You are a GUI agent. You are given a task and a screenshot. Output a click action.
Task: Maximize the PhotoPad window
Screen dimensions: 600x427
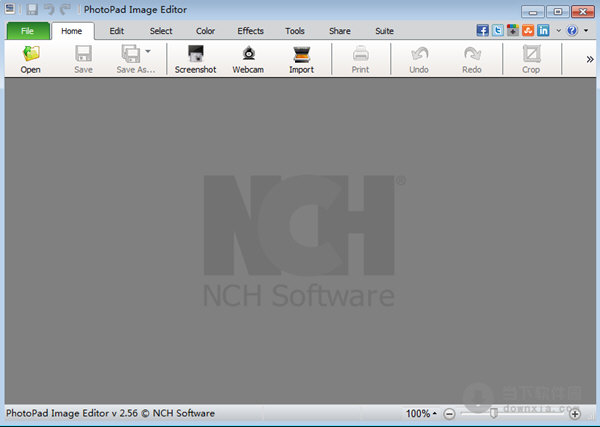coord(558,11)
